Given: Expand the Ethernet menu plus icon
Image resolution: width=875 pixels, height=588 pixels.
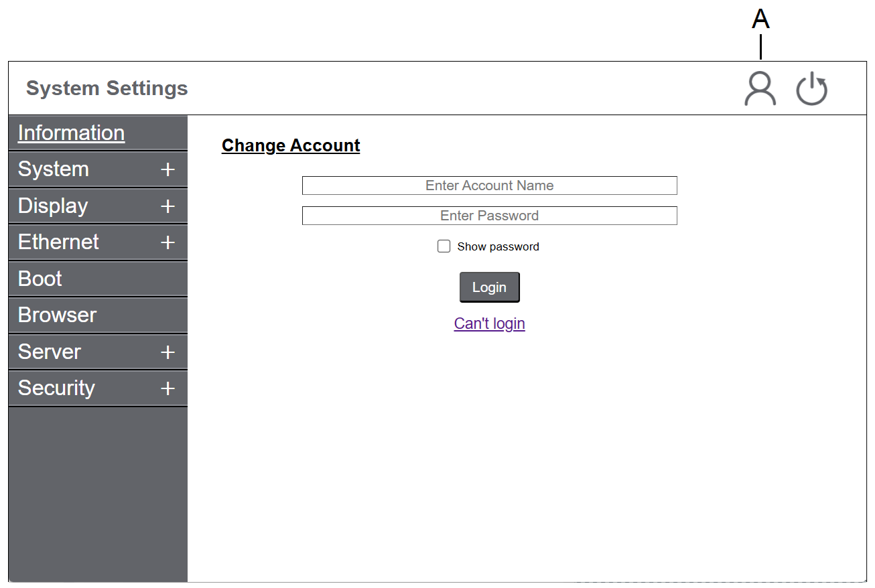Looking at the screenshot, I should (167, 242).
